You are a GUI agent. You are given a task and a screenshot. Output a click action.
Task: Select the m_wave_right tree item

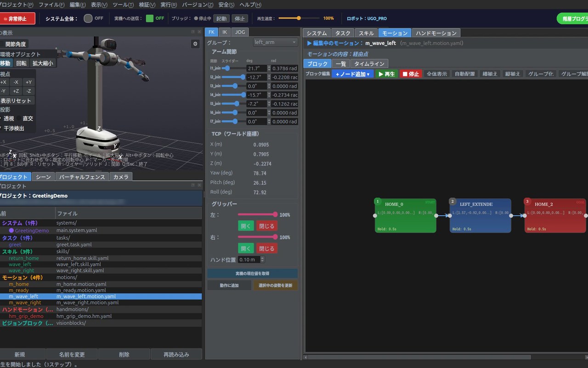pyautogui.click(x=25, y=303)
